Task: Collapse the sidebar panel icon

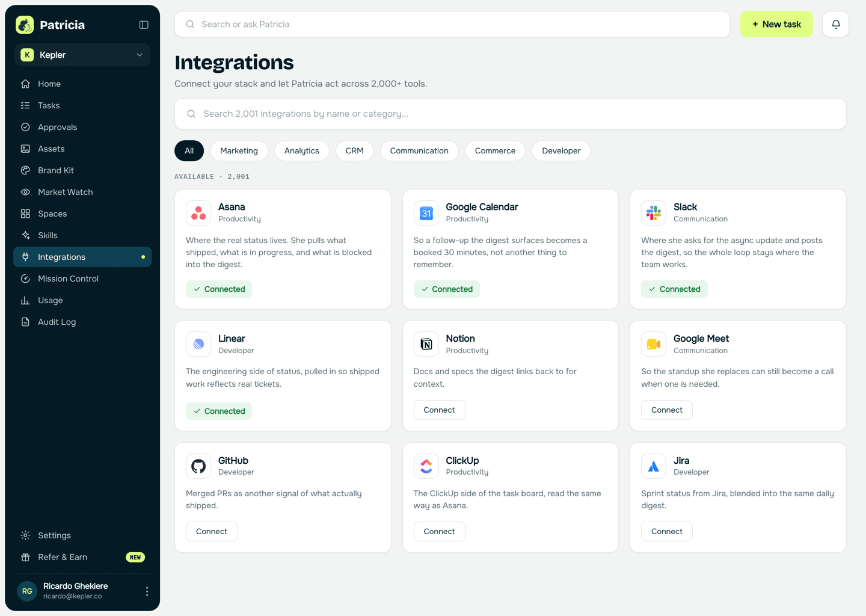Action: (x=144, y=25)
